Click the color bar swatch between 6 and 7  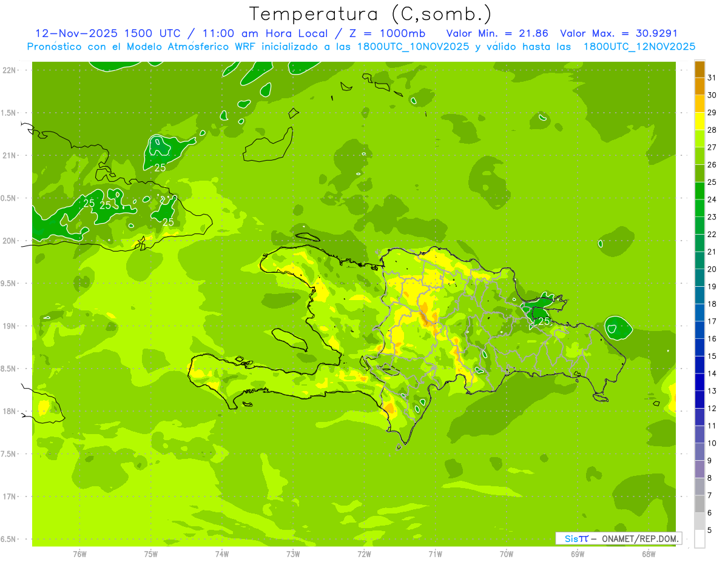(699, 504)
